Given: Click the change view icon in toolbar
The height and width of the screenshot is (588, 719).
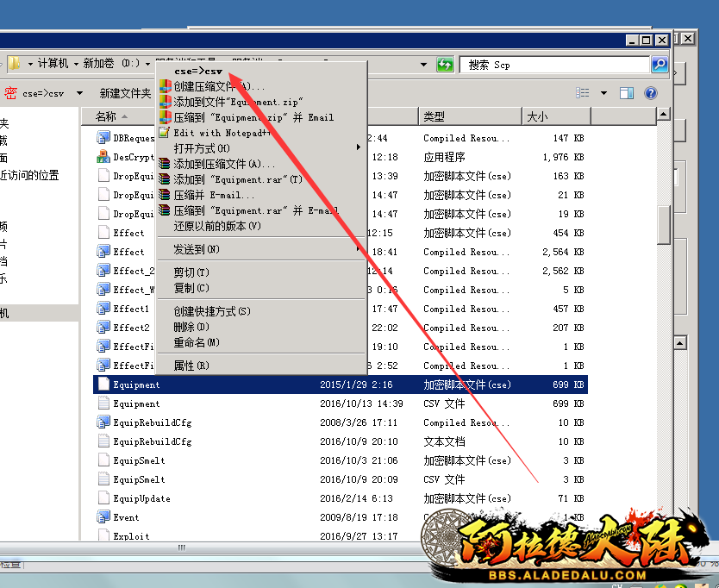Looking at the screenshot, I should click(x=584, y=93).
